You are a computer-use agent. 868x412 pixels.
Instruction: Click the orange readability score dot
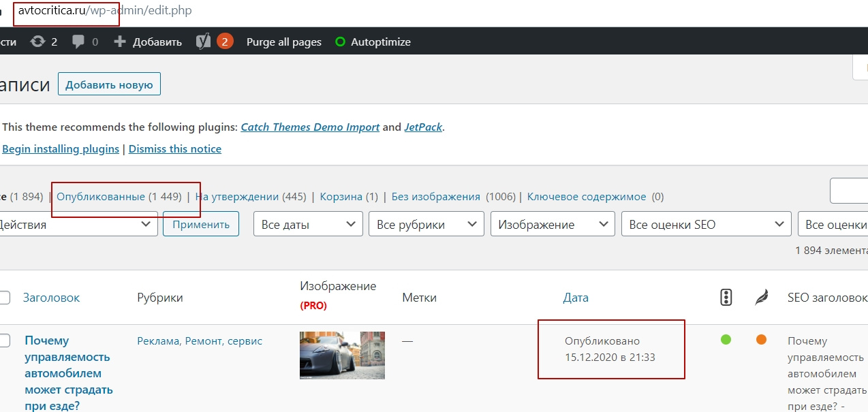coord(761,339)
